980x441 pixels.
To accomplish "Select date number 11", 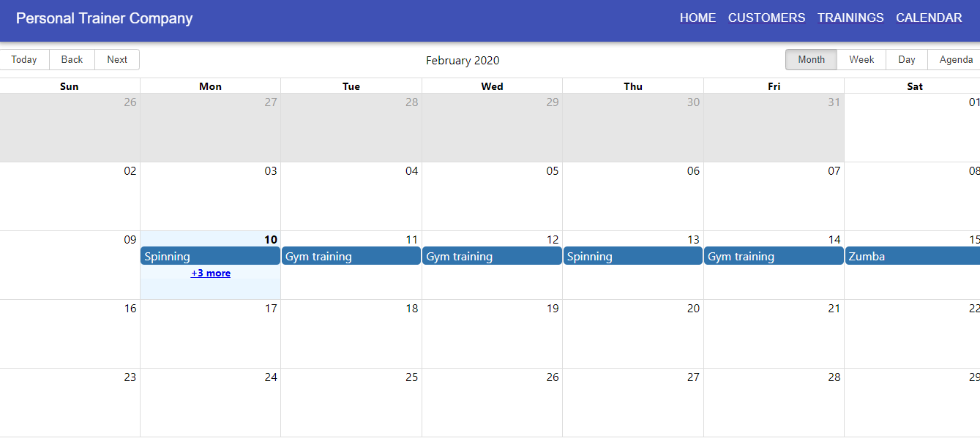I will pyautogui.click(x=412, y=240).
